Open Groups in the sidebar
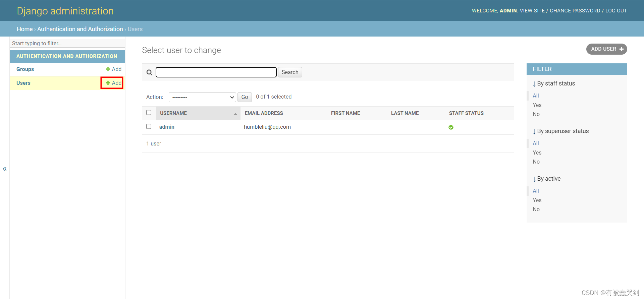644x299 pixels. pyautogui.click(x=25, y=69)
